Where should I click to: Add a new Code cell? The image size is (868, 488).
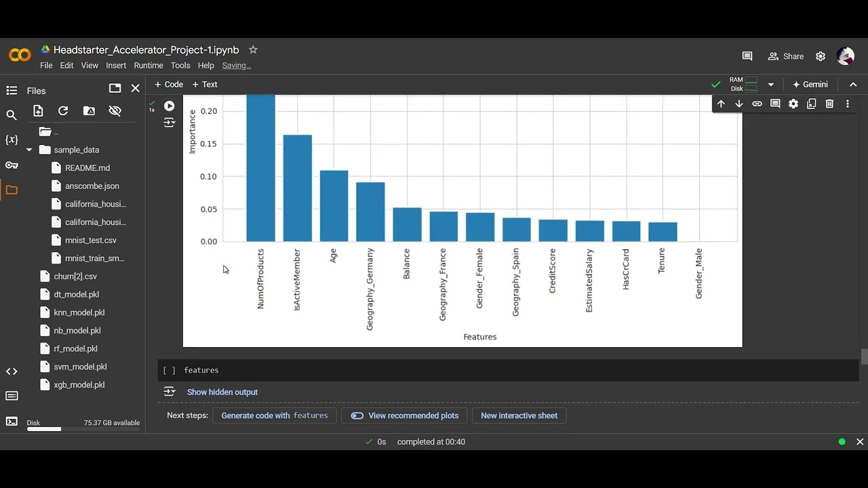point(169,85)
